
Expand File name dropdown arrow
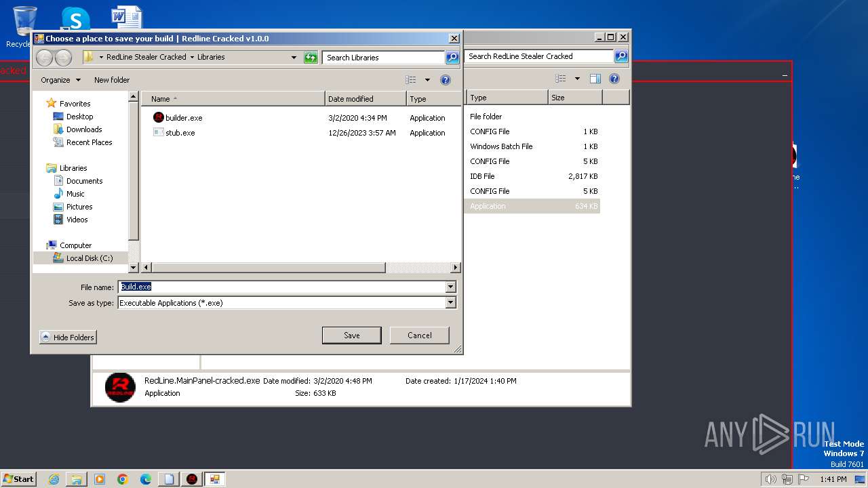click(x=450, y=287)
